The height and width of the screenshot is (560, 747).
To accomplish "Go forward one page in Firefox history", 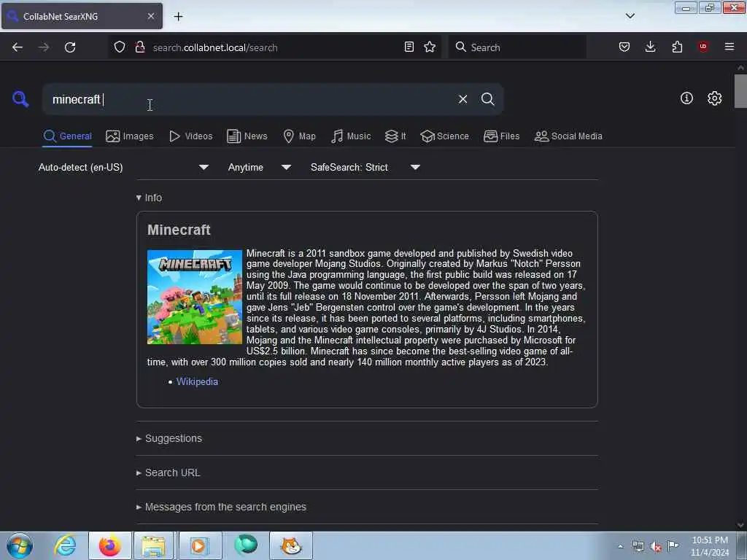I will 44,47.
